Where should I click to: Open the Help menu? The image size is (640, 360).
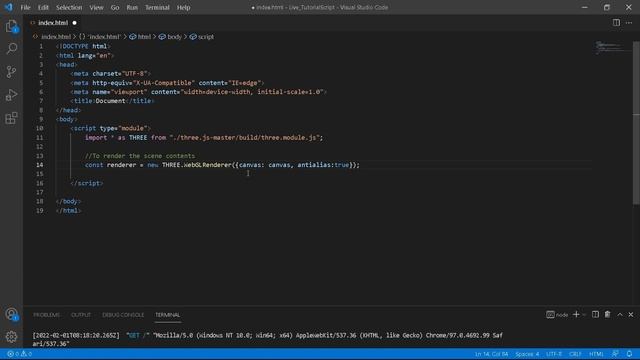point(184,7)
